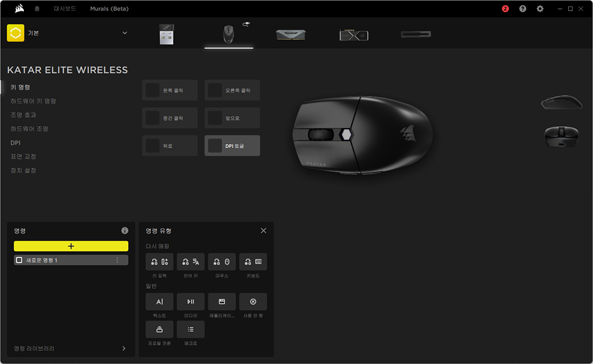Show the front view mouse thumbnail
Image resolution: width=593 pixels, height=364 pixels.
[562, 136]
